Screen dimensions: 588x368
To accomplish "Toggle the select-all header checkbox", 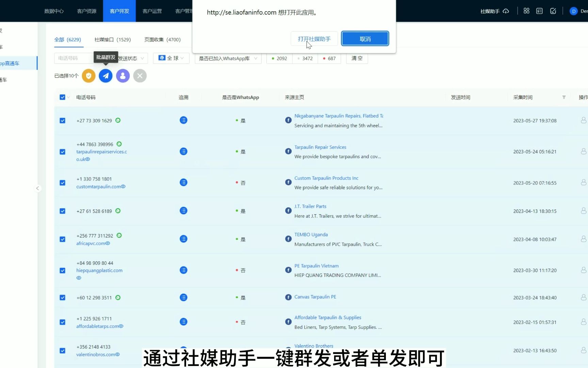I will click(x=62, y=97).
